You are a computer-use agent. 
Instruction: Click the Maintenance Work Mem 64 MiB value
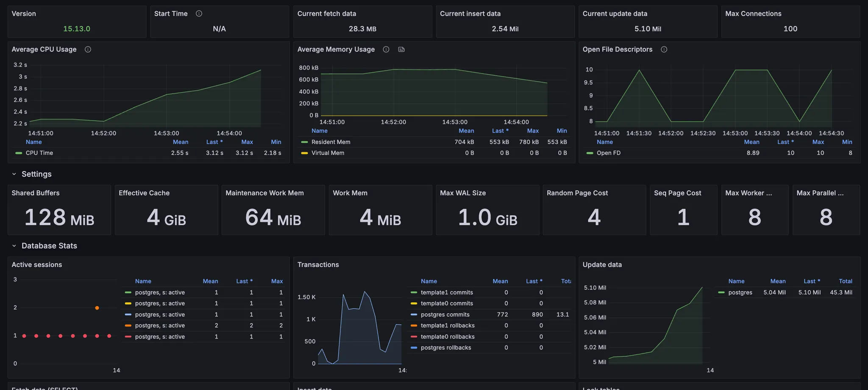pyautogui.click(x=273, y=217)
